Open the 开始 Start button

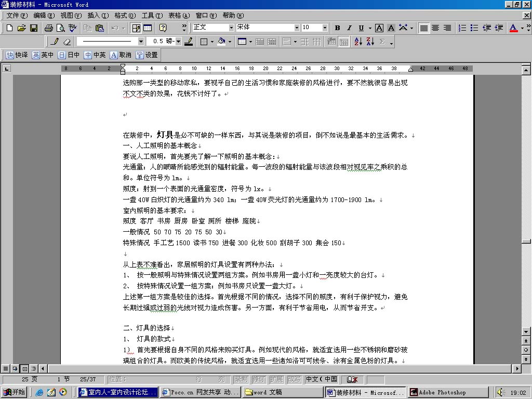click(x=14, y=392)
